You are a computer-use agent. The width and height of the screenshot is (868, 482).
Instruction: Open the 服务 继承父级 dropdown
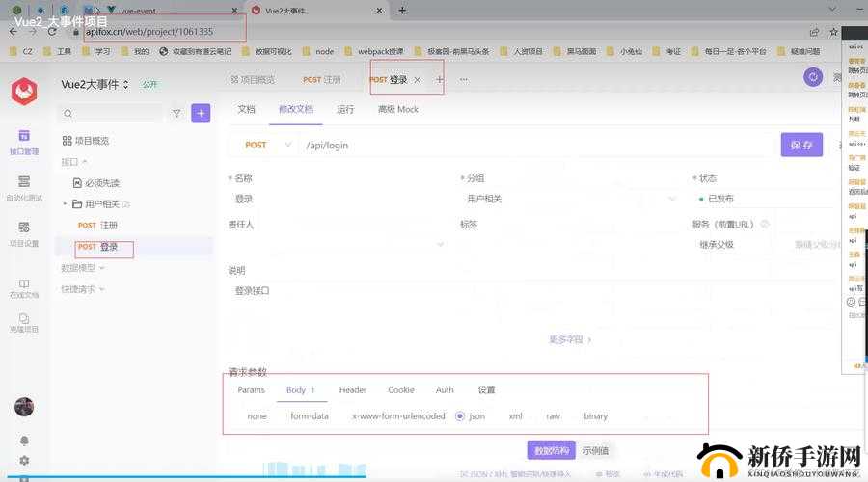[x=734, y=244]
